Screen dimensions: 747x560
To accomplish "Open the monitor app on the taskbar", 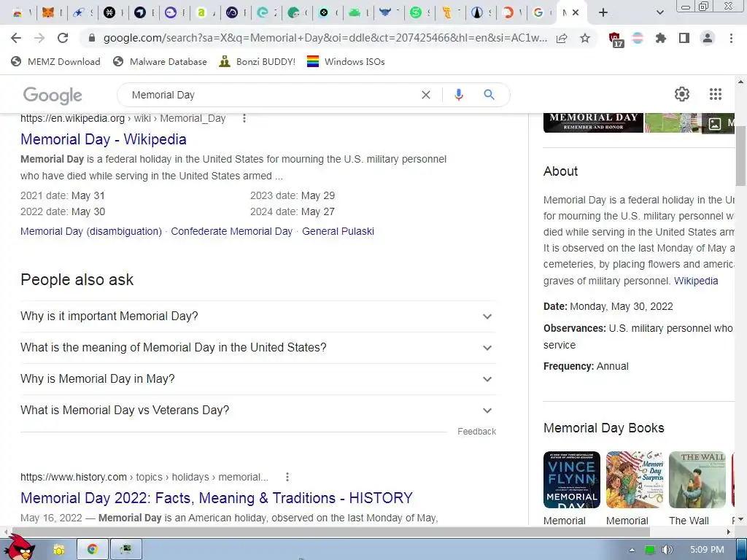I will tap(125, 549).
